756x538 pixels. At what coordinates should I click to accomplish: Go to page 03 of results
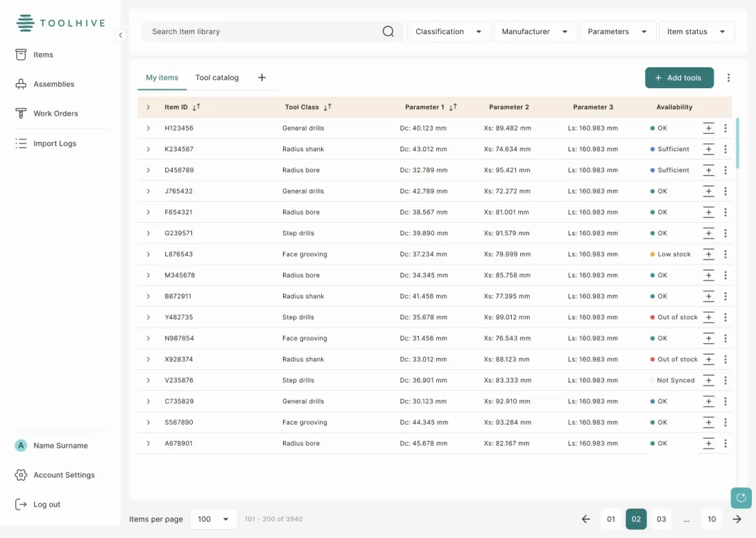[661, 519]
